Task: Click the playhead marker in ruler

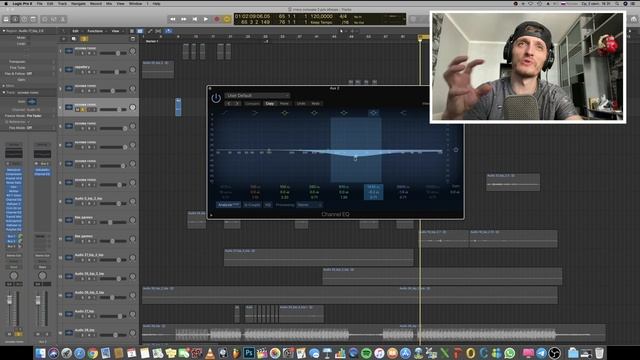Action: [x=420, y=38]
